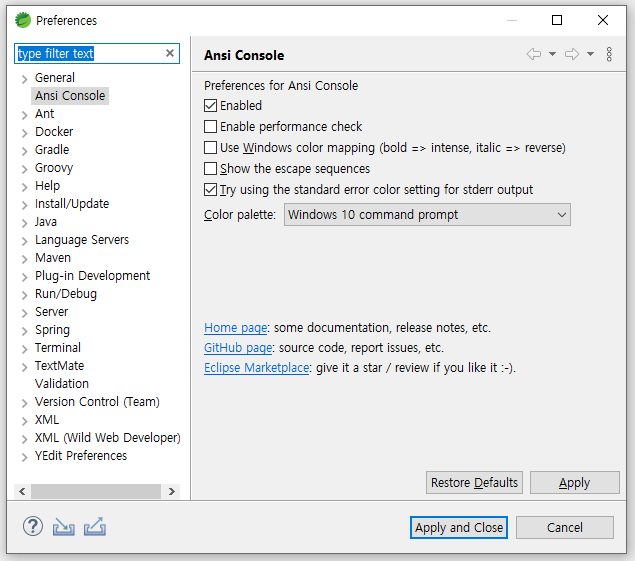The width and height of the screenshot is (635, 561).
Task: Expand the Ant tree node
Action: 25,115
